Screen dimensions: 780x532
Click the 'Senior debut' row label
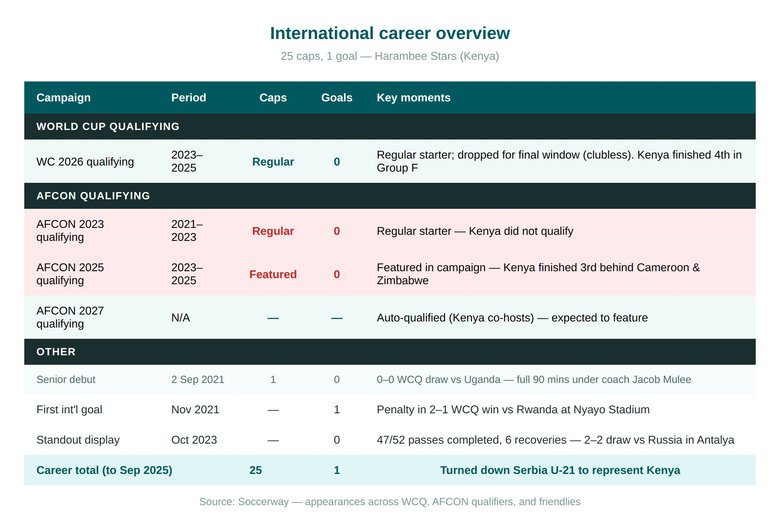click(x=66, y=380)
